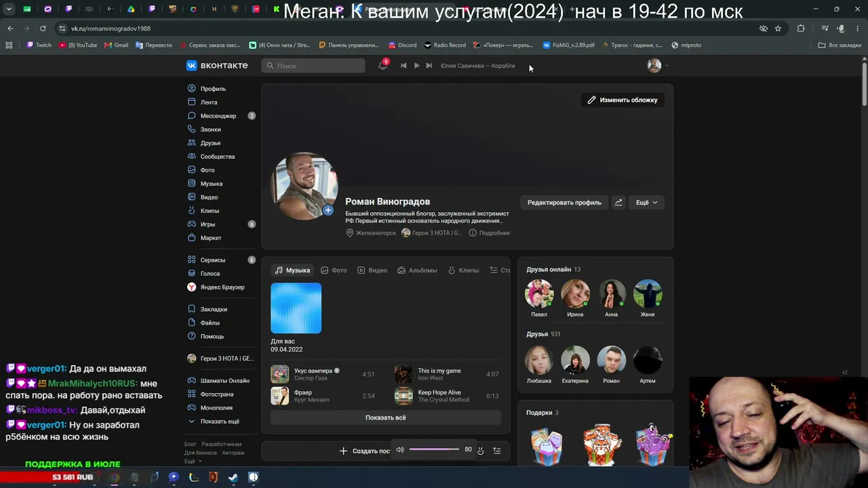Click Показать всё music button
This screenshot has height=488, width=868.
pyautogui.click(x=386, y=418)
